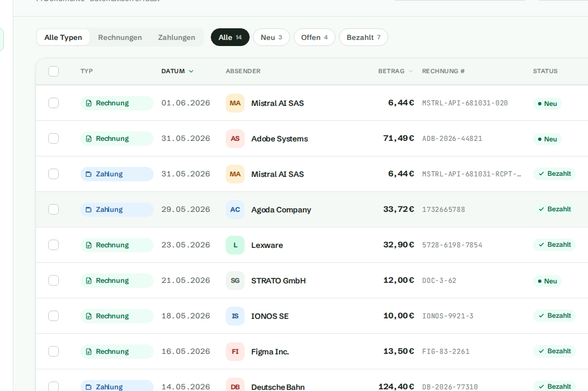The width and height of the screenshot is (588, 391).
Task: Switch to the Zahlungen tab
Action: click(176, 38)
